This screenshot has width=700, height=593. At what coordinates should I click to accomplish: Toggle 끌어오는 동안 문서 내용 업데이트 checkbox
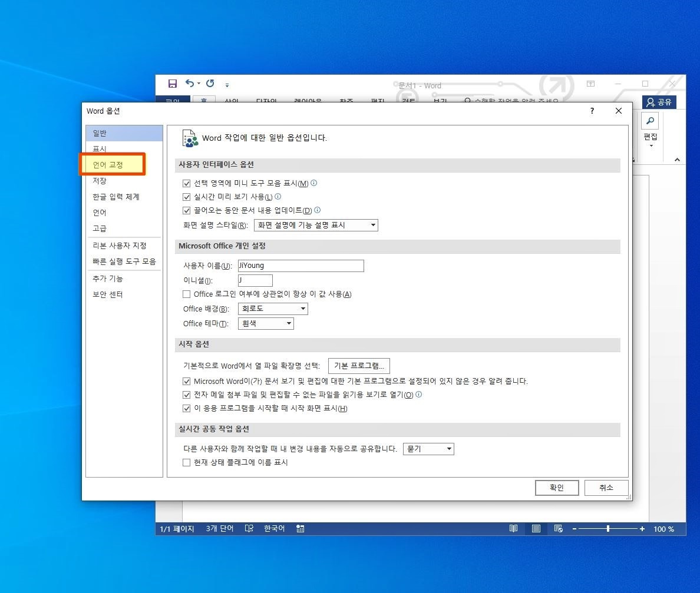point(187,211)
